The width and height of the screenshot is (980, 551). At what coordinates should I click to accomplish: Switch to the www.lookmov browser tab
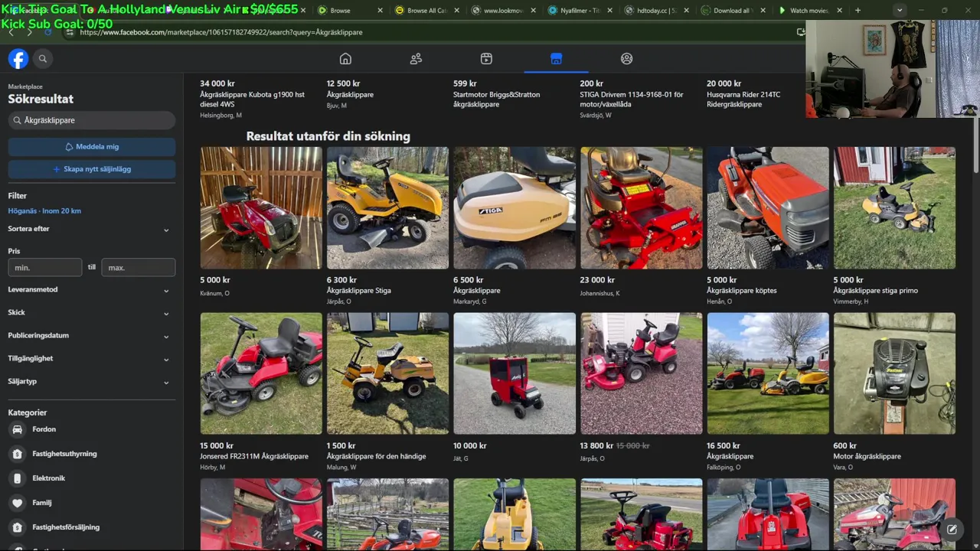click(x=503, y=11)
